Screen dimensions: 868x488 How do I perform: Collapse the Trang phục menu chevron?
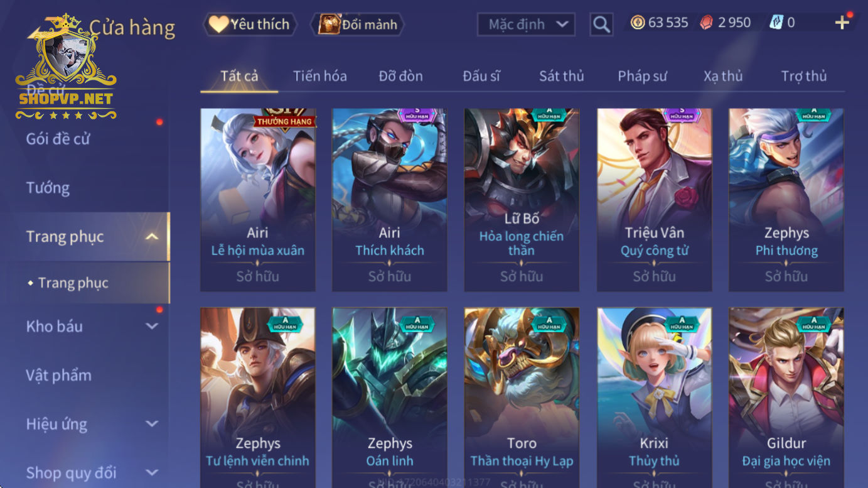tap(151, 237)
